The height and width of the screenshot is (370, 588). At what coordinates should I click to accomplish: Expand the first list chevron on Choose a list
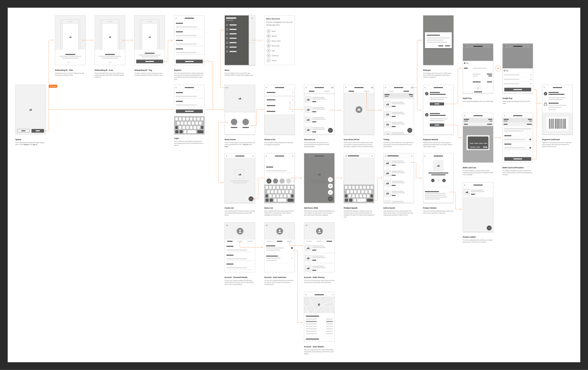tap(293, 93)
